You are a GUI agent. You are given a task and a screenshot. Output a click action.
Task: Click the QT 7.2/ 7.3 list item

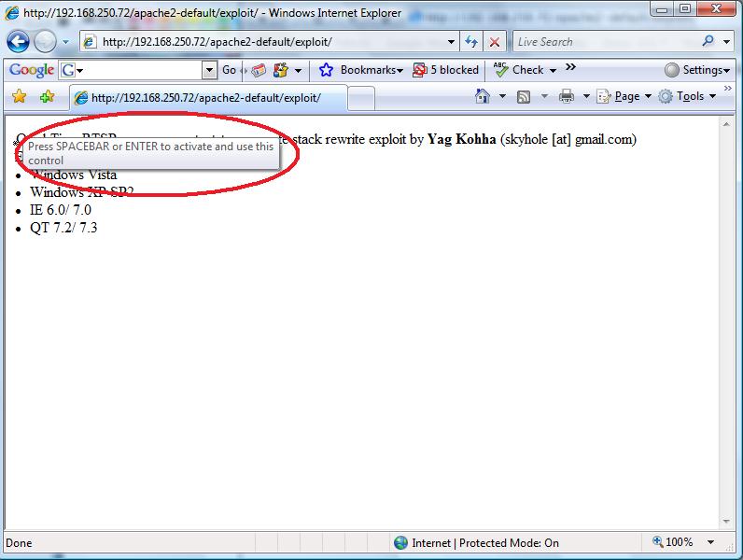63,228
